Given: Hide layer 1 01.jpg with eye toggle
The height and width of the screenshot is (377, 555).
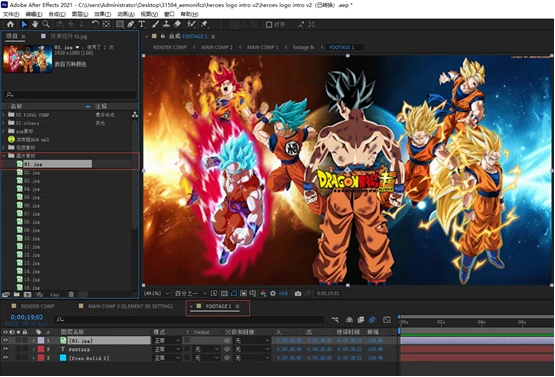Looking at the screenshot, I should pyautogui.click(x=5, y=340).
